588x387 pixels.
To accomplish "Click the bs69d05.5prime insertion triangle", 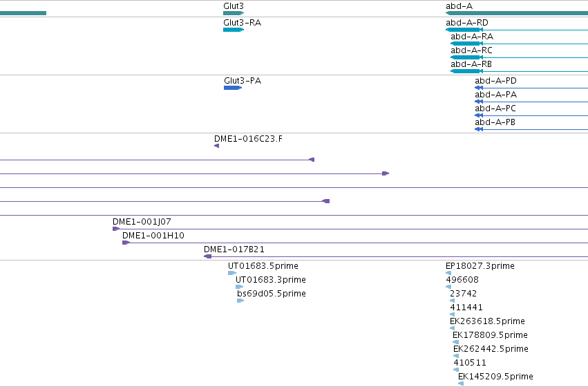I will pyautogui.click(x=240, y=301).
